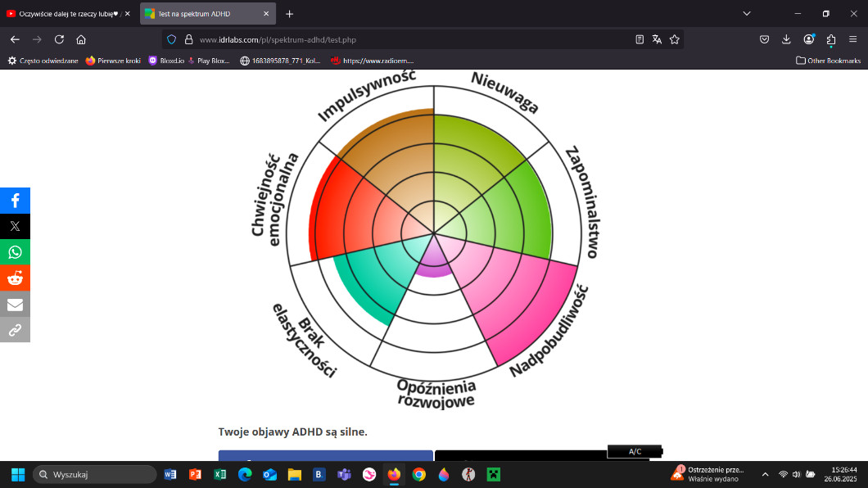The height and width of the screenshot is (488, 868).
Task: Open the Other Bookmarks folder
Action: [x=828, y=61]
